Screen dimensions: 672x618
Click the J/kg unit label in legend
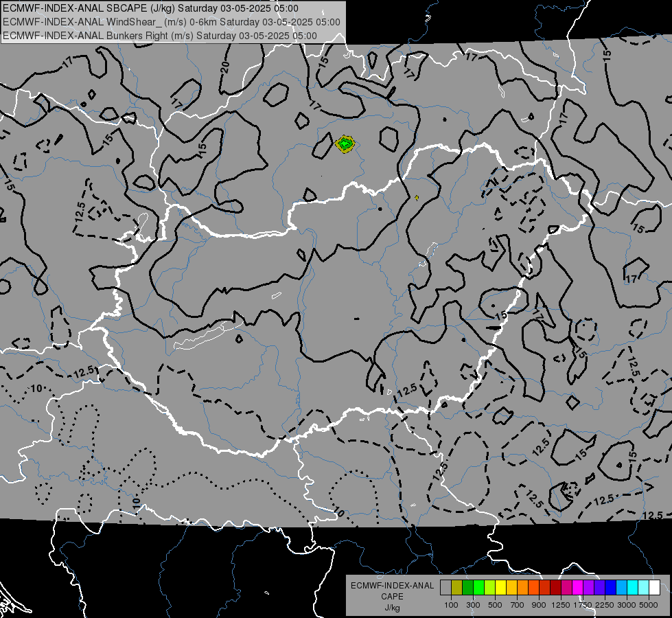[x=392, y=608]
